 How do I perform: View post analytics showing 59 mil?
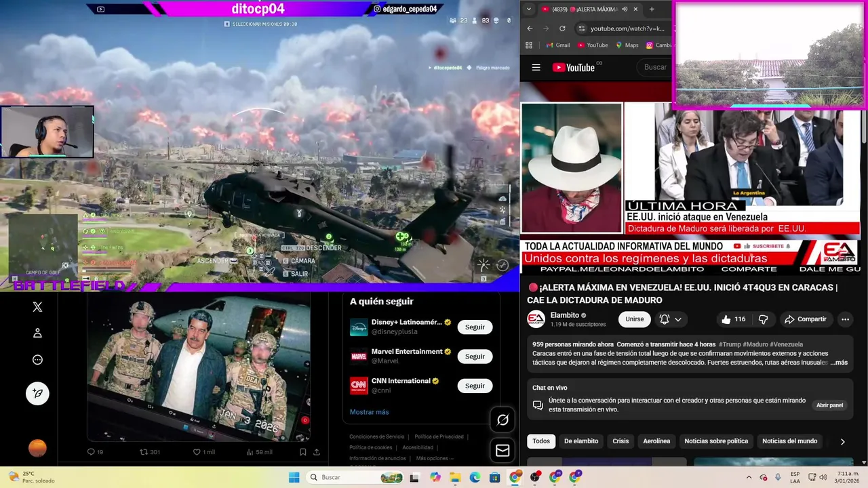click(259, 452)
